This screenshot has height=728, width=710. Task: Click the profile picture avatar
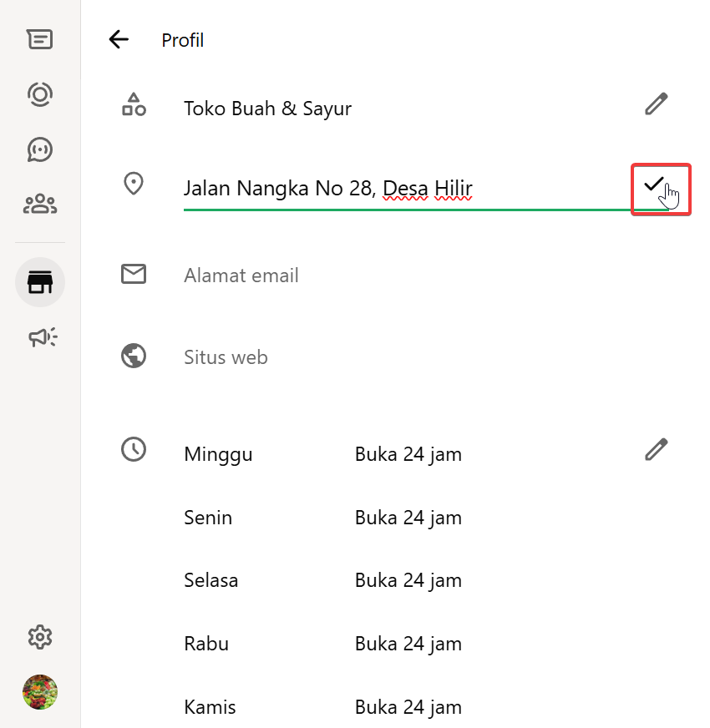(x=39, y=692)
